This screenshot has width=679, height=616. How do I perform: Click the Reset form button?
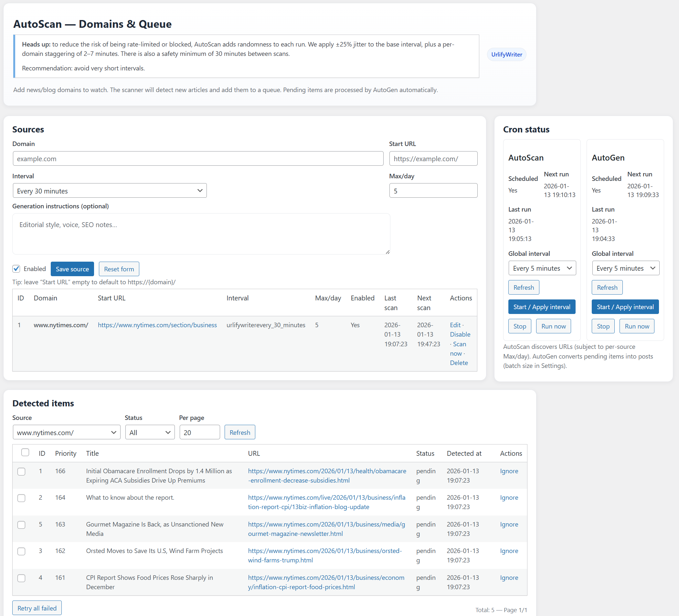coord(119,269)
